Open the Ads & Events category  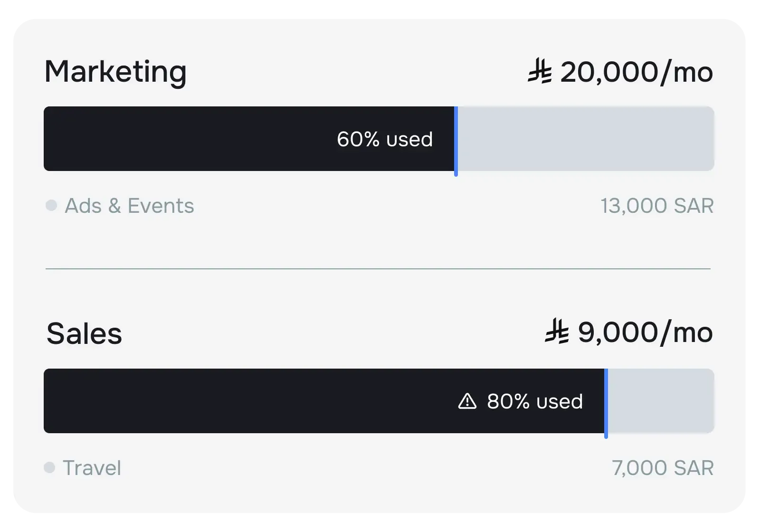click(x=129, y=206)
